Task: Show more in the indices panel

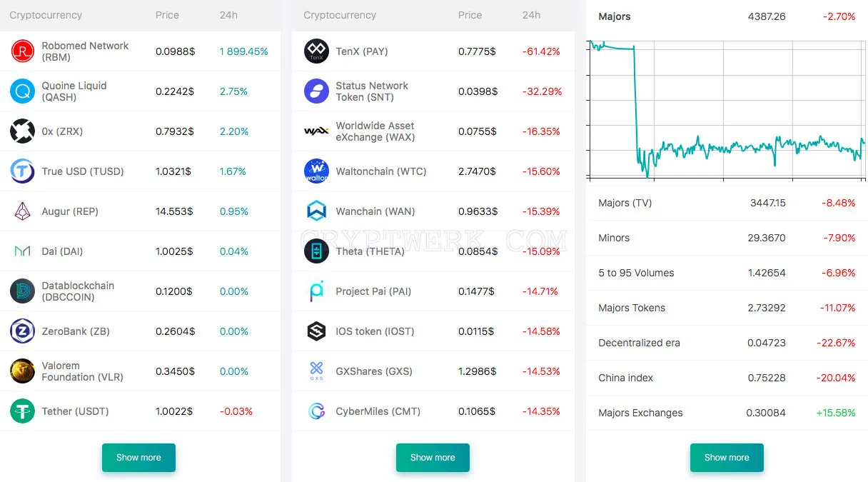Action: (727, 458)
